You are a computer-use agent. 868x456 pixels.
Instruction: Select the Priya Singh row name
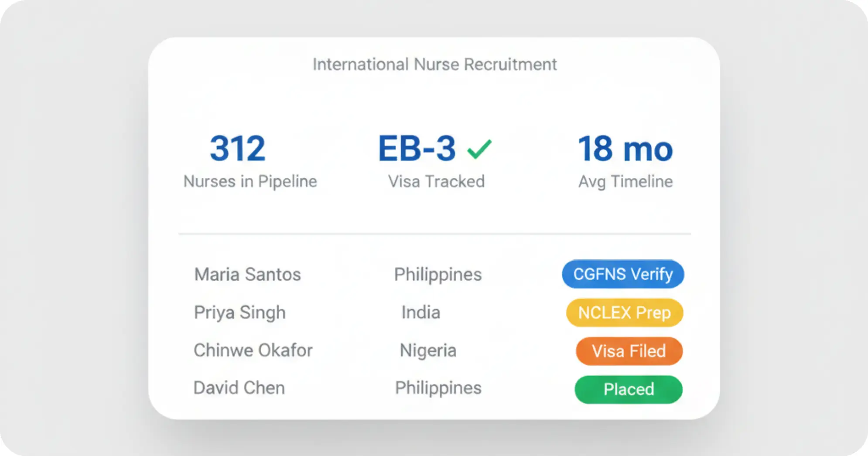click(240, 313)
